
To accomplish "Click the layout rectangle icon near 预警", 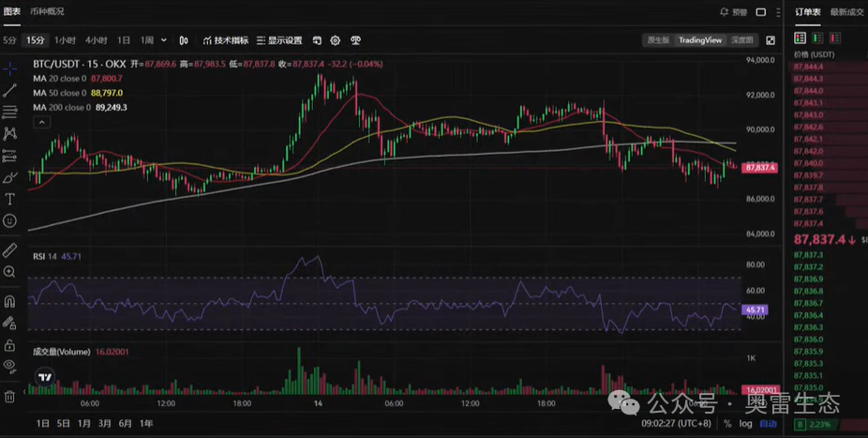I will tap(761, 11).
